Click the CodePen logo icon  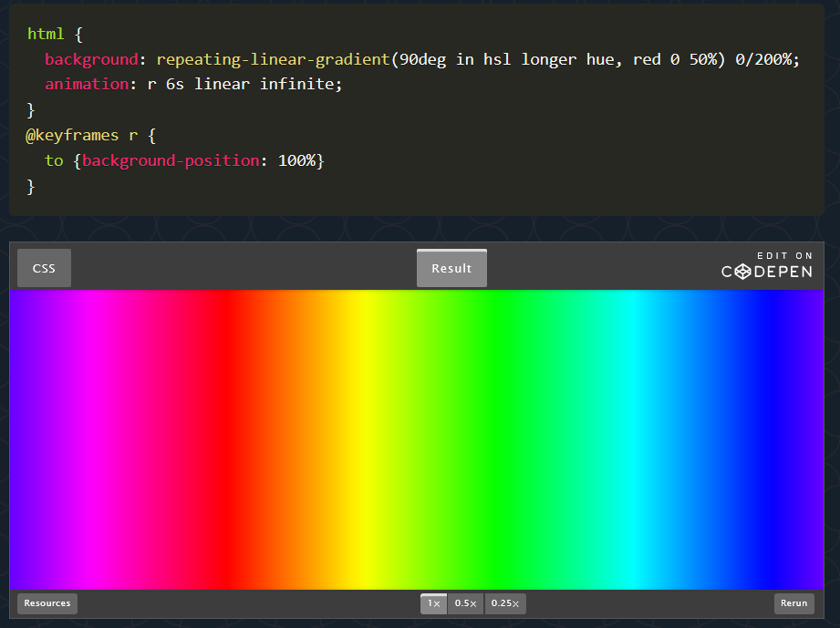click(x=742, y=272)
